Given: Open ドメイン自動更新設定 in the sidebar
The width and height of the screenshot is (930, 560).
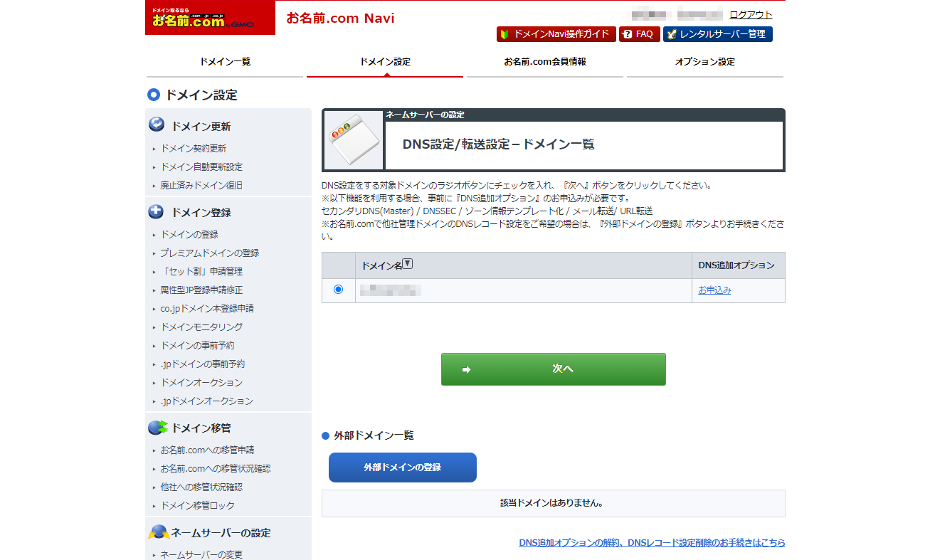Looking at the screenshot, I should [x=201, y=167].
